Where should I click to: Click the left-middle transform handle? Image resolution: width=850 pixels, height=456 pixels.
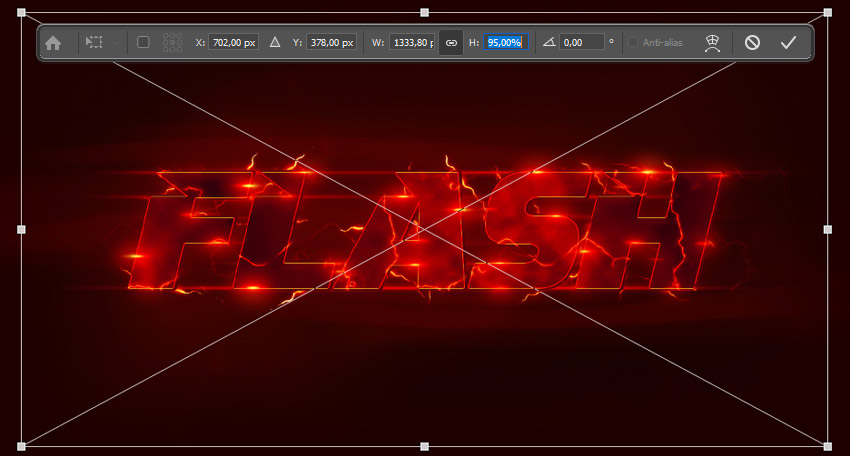pyautogui.click(x=21, y=229)
